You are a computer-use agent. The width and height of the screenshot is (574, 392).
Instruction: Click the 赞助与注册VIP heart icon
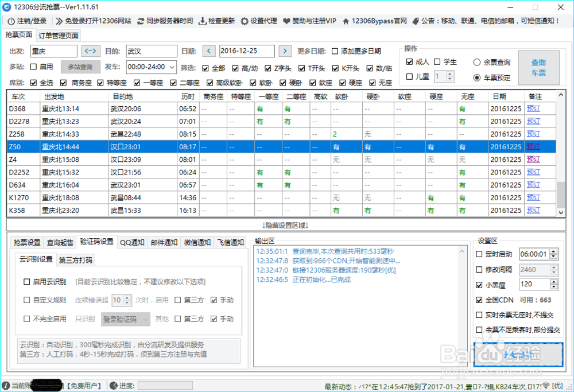[285, 21]
